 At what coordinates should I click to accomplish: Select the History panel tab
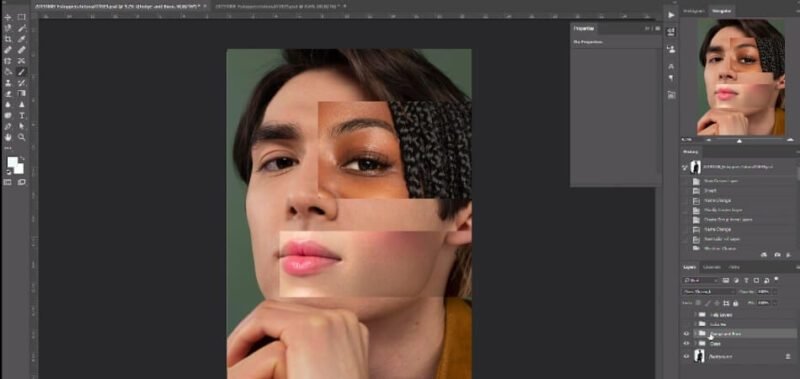coord(691,152)
